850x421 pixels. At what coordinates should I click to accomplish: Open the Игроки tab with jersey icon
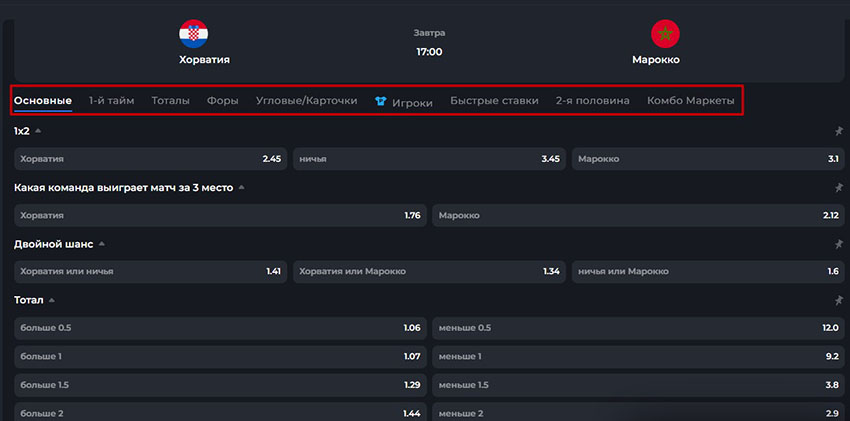point(403,102)
